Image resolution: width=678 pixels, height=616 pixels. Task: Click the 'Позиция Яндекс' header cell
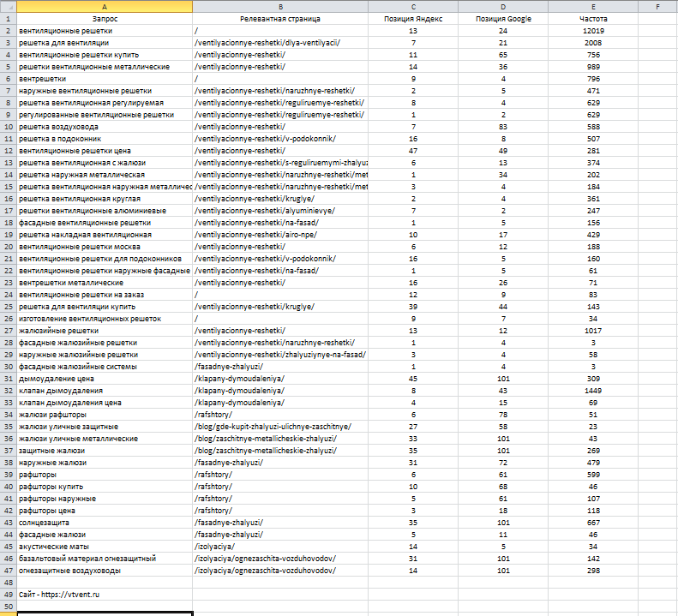click(413, 19)
